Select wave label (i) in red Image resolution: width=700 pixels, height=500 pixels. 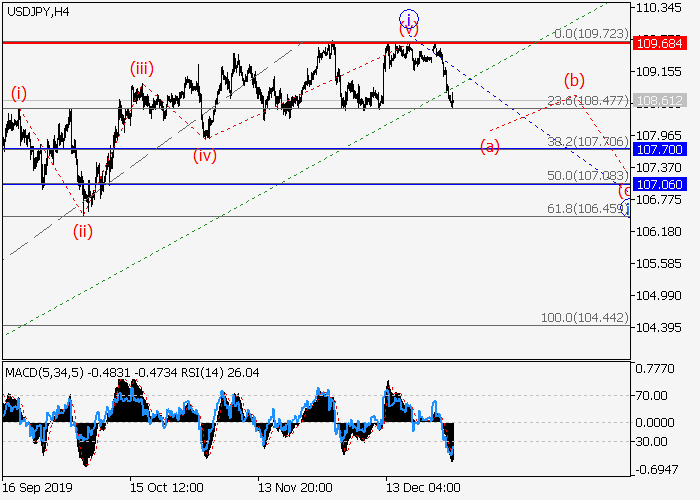pos(19,93)
